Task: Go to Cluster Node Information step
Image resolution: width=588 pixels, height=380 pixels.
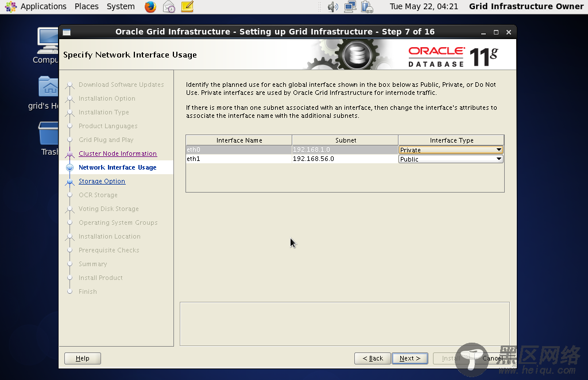Action: (118, 153)
